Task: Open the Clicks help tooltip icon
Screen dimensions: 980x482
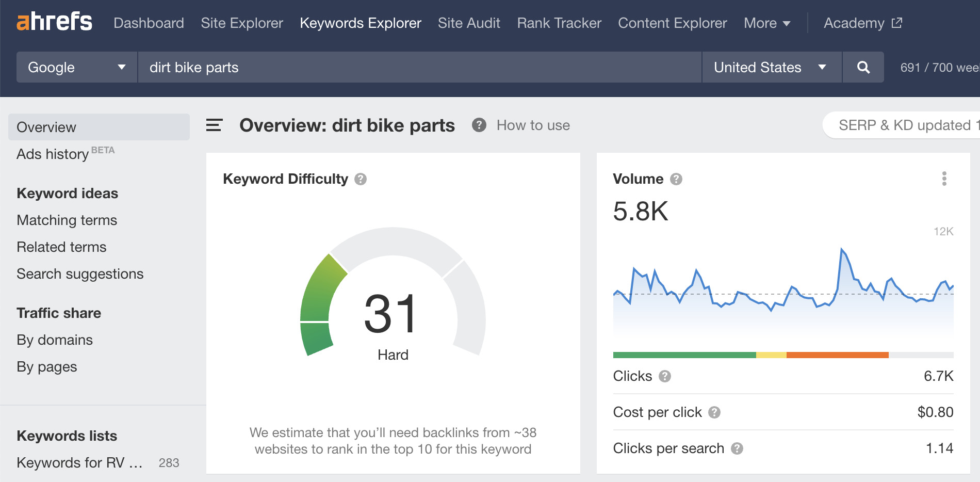Action: (665, 376)
